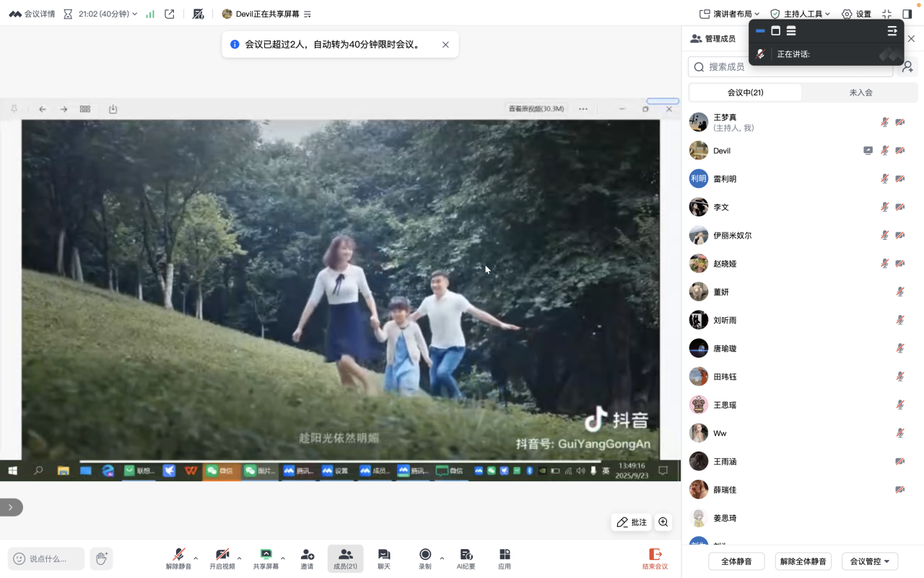Open the AI纪要 (AI minutes) tool

point(466,558)
